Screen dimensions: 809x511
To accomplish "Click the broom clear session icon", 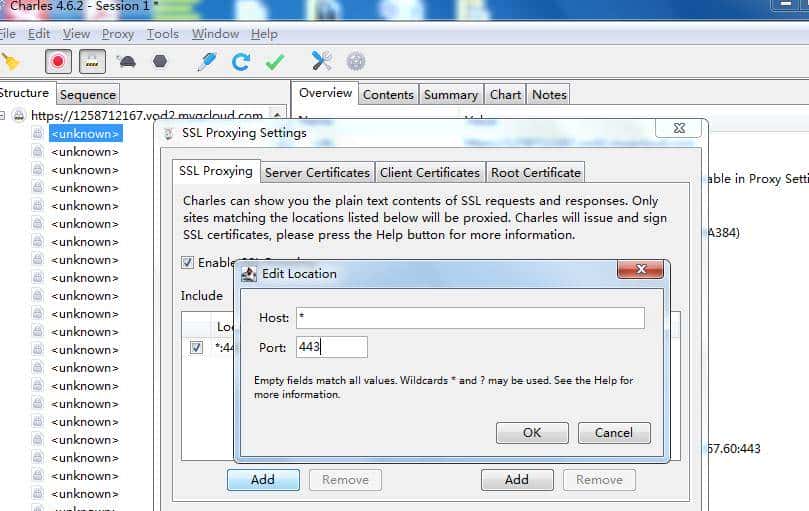I will click(10, 62).
